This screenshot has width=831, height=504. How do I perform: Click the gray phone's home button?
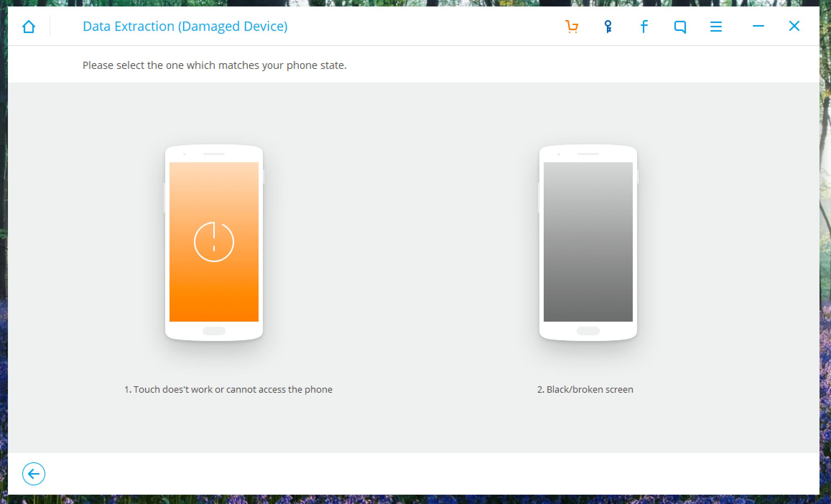pyautogui.click(x=588, y=331)
